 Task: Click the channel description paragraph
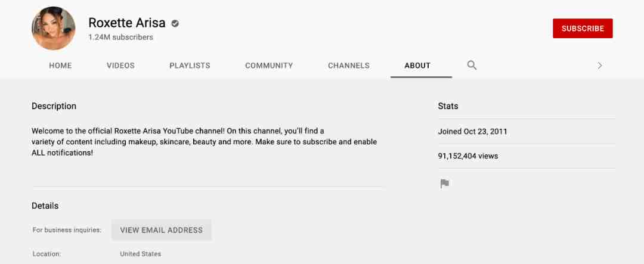point(204,142)
